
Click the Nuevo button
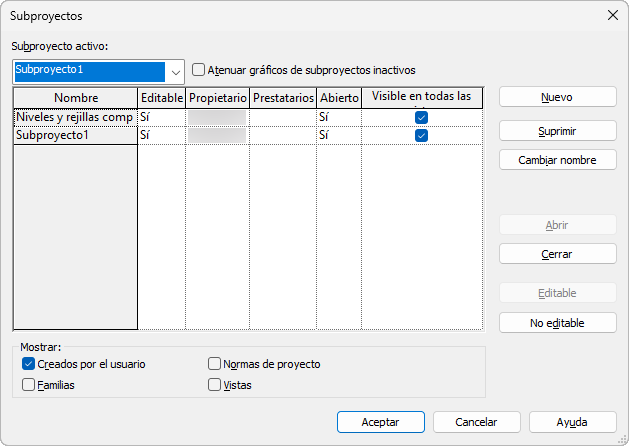(557, 97)
